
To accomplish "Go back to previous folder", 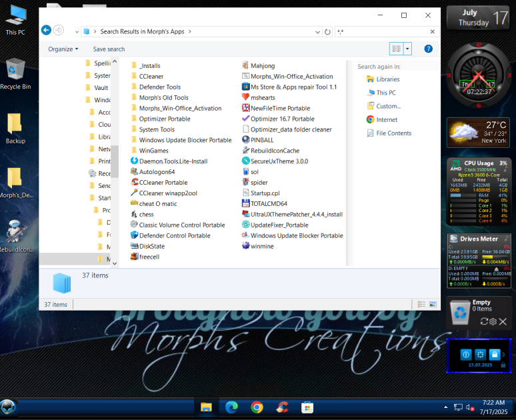I will (x=47, y=30).
